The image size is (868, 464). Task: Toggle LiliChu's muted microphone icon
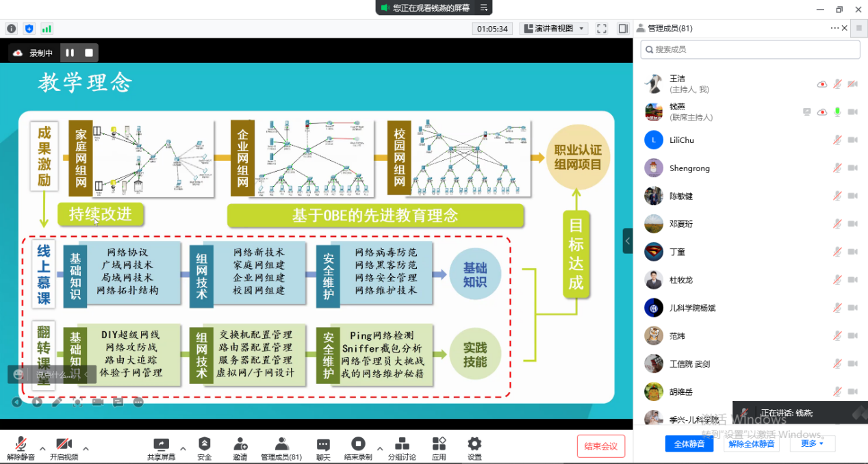(x=837, y=140)
